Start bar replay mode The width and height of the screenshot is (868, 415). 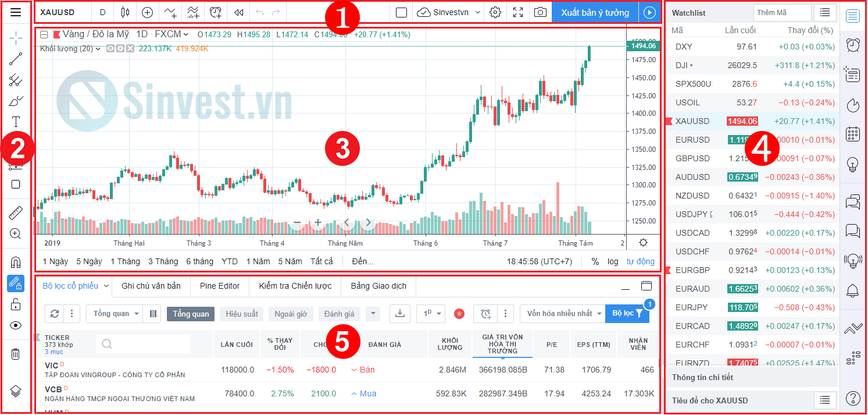click(238, 12)
